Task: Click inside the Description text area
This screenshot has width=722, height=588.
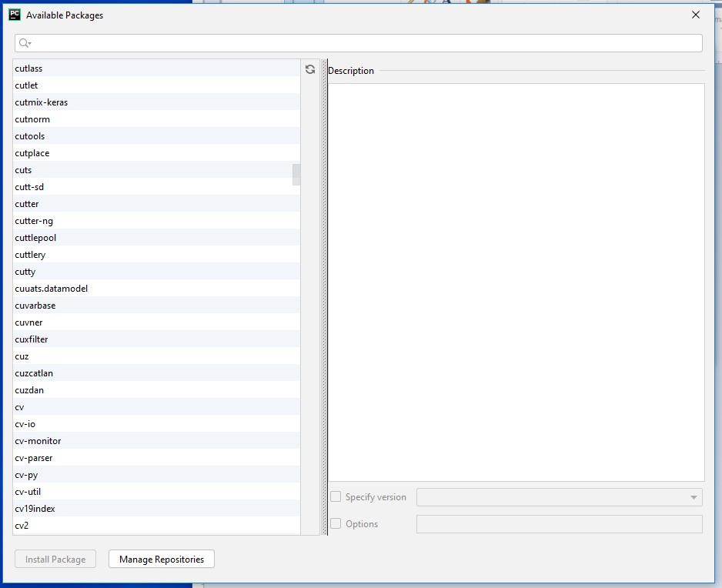Action: point(516,282)
